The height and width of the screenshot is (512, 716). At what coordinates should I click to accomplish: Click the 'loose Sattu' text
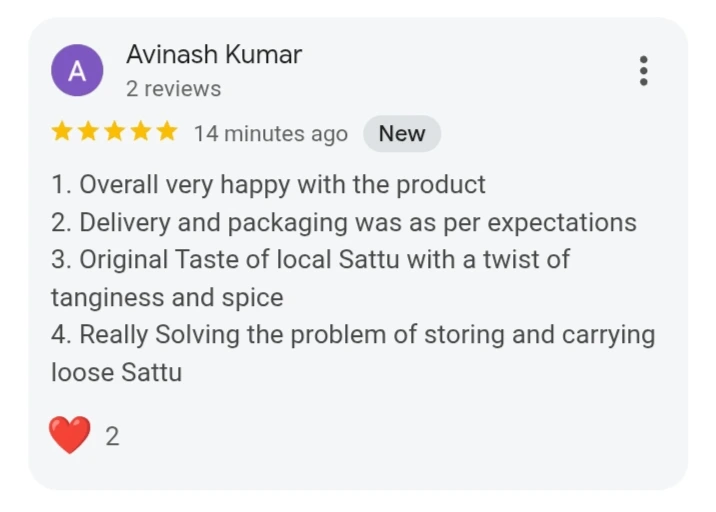(117, 373)
